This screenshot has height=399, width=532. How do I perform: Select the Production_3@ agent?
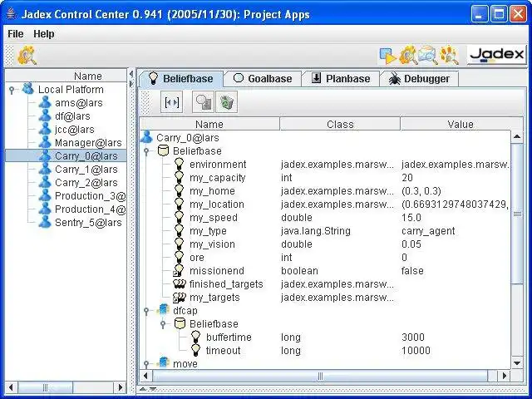(x=91, y=196)
